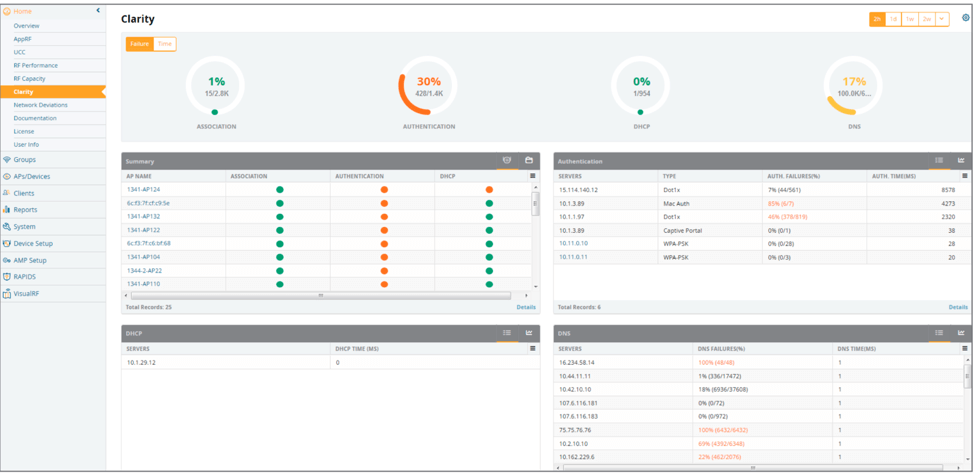
Task: Open the time range dropdown arrow
Action: pos(942,19)
